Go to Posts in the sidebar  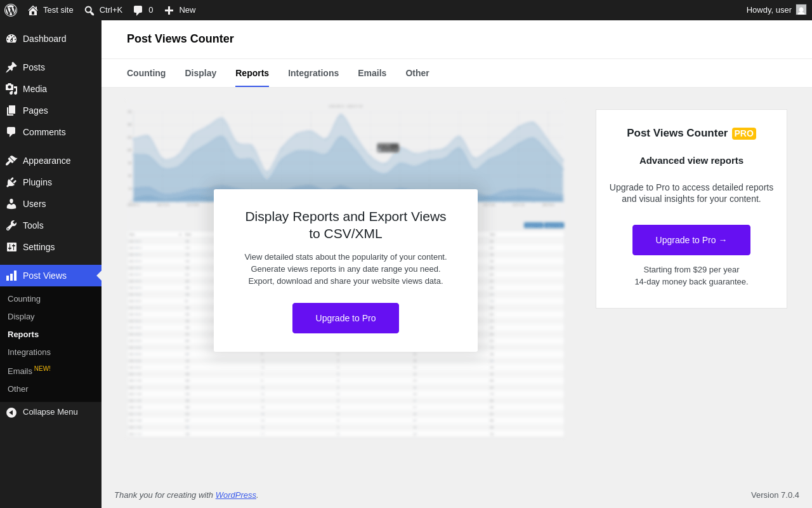[x=51, y=67]
